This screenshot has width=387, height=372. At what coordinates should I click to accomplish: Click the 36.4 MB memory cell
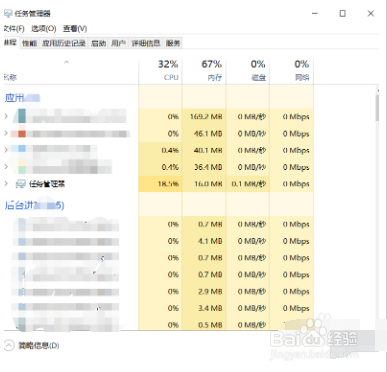pyautogui.click(x=204, y=167)
